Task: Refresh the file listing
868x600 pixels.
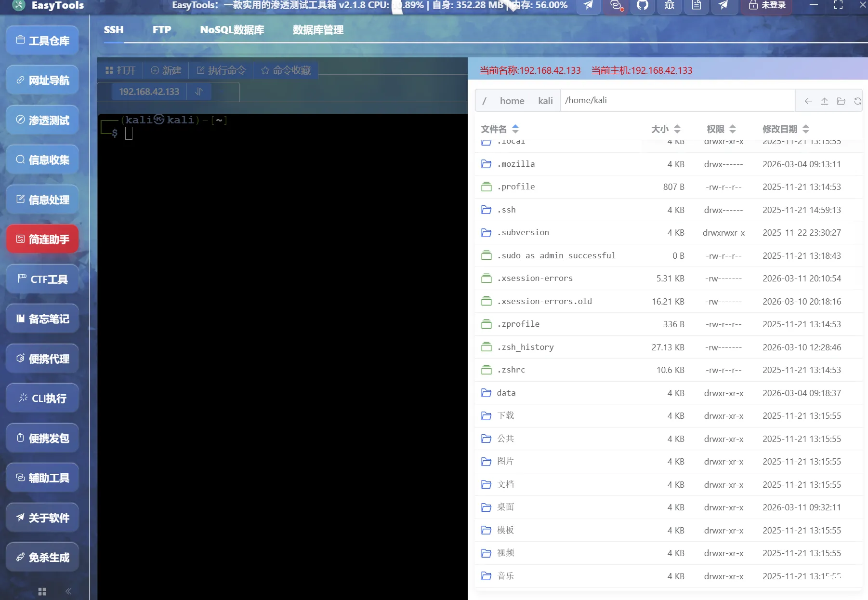Action: (858, 101)
